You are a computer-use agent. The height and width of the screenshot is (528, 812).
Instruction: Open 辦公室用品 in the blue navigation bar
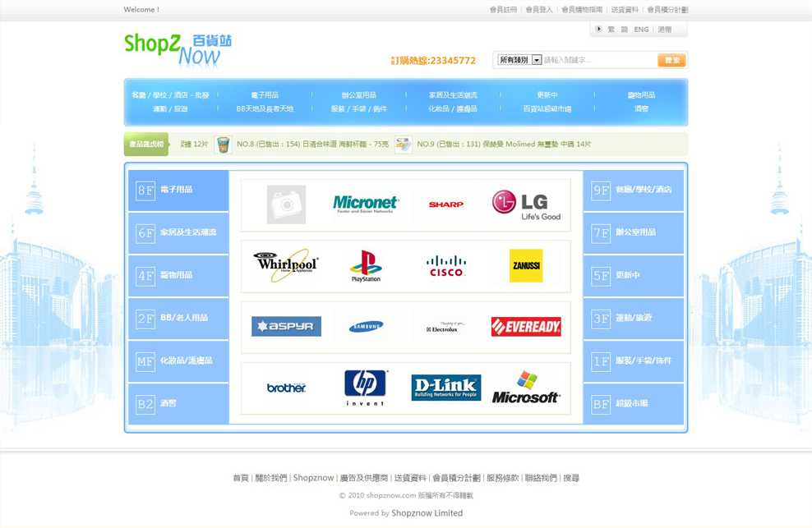[359, 94]
